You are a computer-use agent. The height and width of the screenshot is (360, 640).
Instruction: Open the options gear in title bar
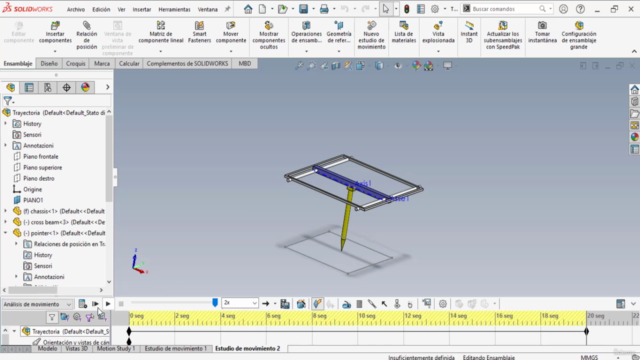tap(435, 9)
